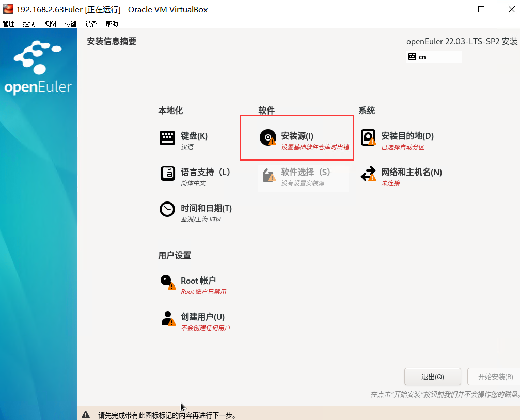Open the 热键 menu
520x420 pixels.
70,24
